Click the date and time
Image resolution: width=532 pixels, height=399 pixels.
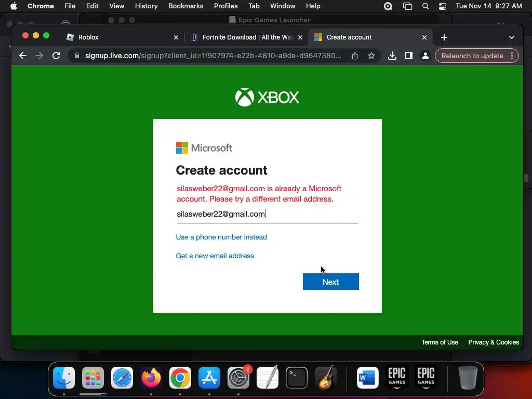point(488,6)
